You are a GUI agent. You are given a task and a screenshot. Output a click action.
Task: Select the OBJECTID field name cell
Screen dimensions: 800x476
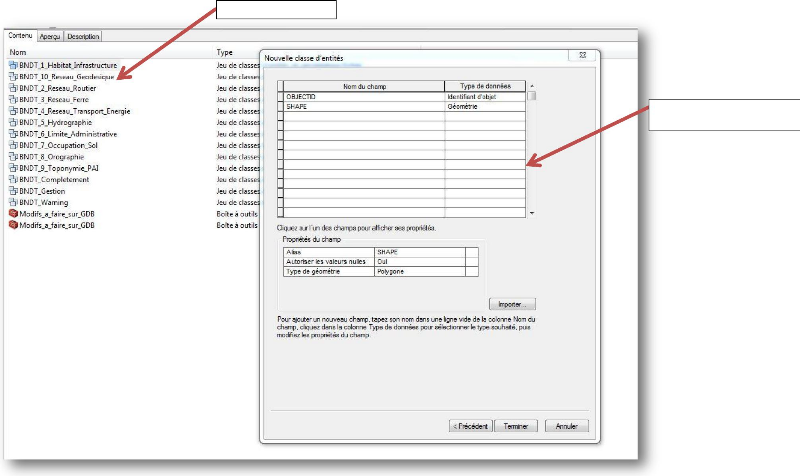point(364,96)
